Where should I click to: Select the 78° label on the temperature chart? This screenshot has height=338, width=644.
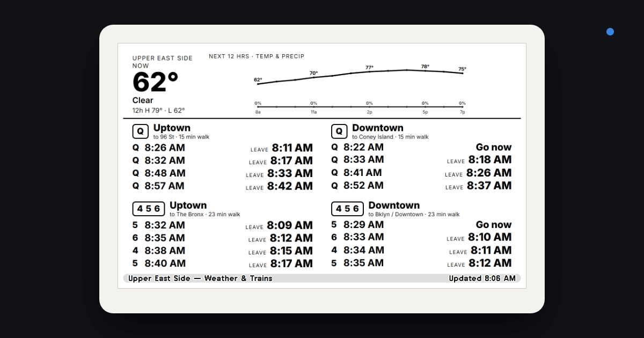[425, 67]
